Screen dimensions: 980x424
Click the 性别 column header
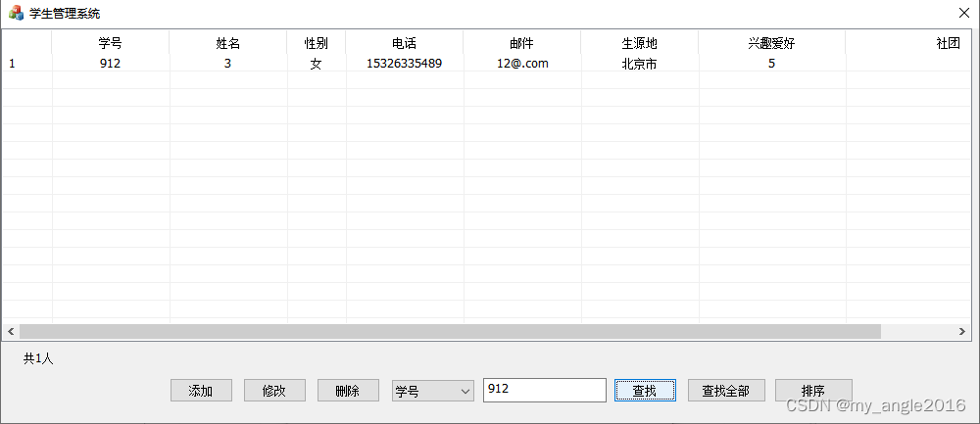[317, 43]
